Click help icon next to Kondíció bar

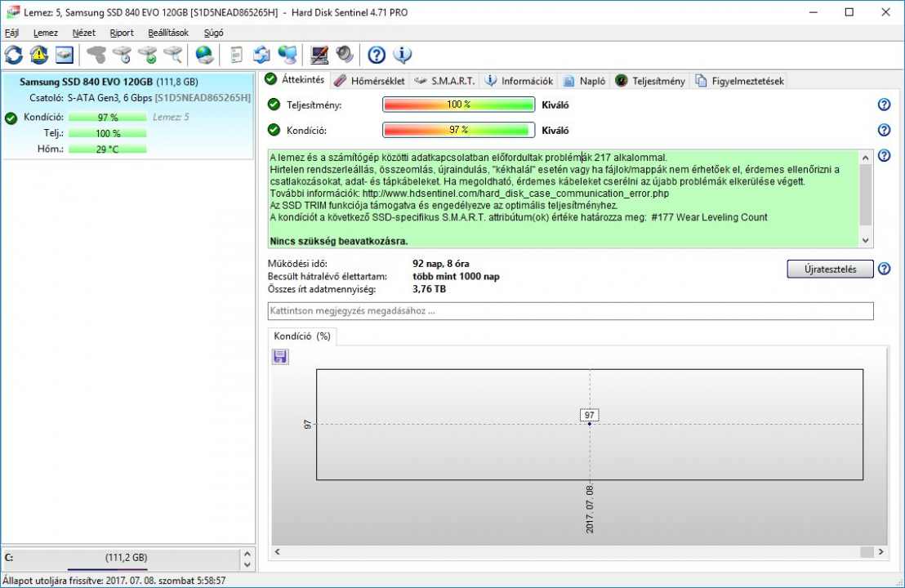pos(884,130)
